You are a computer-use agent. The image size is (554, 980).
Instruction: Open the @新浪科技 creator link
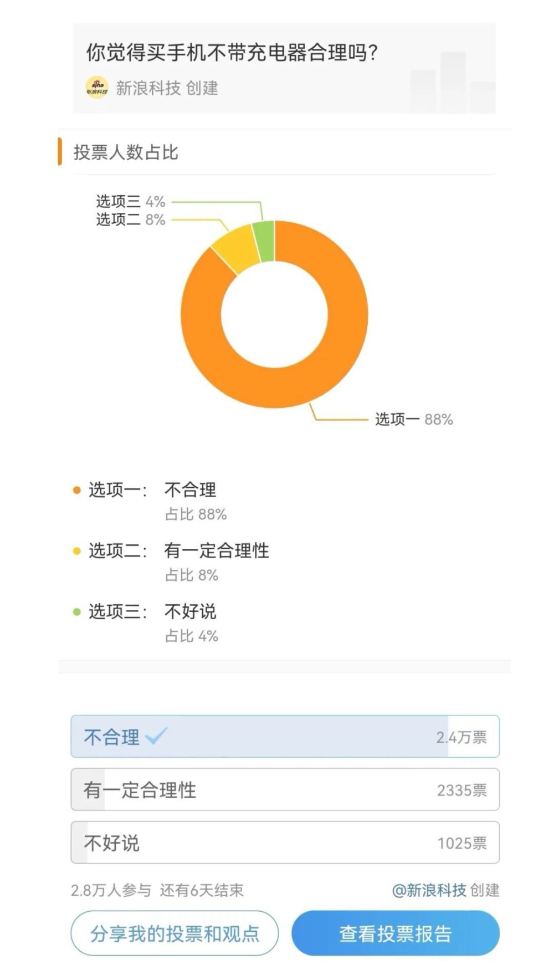click(x=429, y=890)
